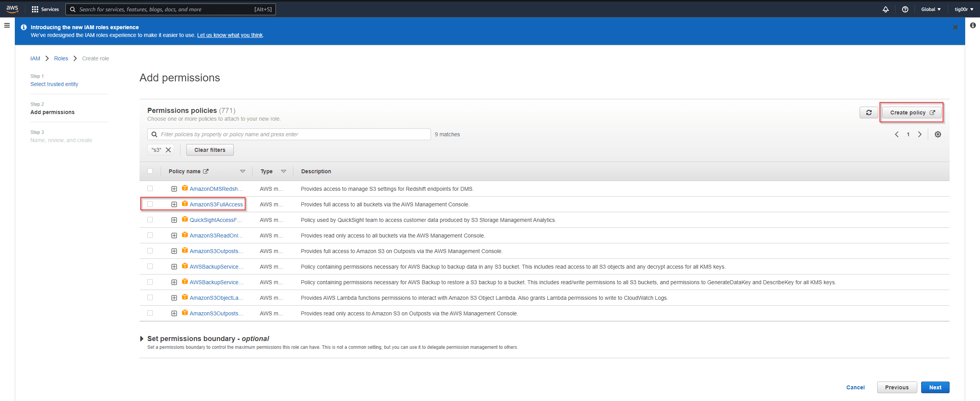Toggle the select-all policies header checkbox

click(150, 171)
